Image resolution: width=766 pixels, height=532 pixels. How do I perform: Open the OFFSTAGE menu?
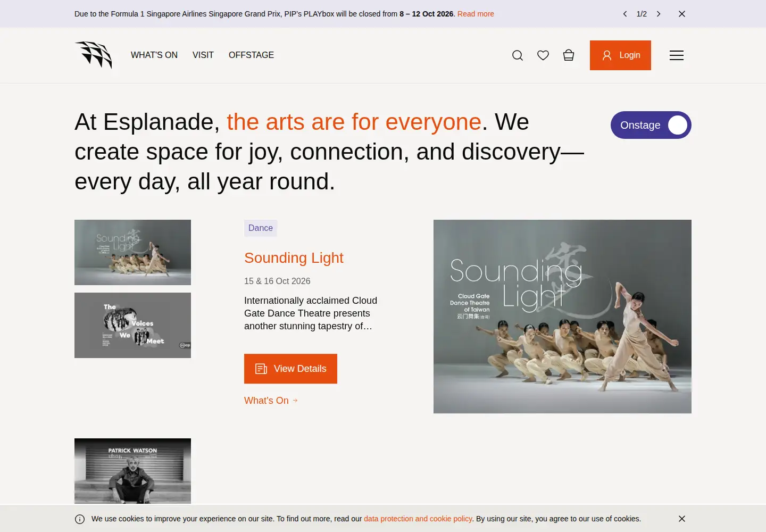click(251, 55)
